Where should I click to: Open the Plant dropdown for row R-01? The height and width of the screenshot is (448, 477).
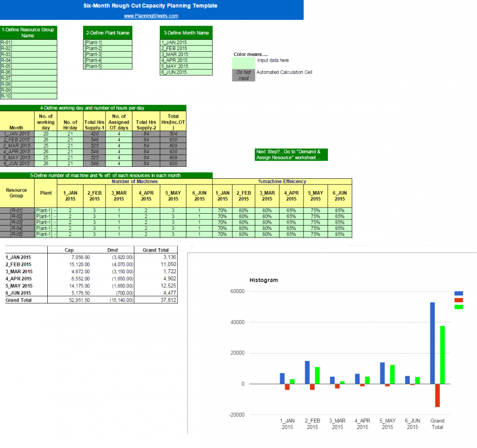click(55, 211)
